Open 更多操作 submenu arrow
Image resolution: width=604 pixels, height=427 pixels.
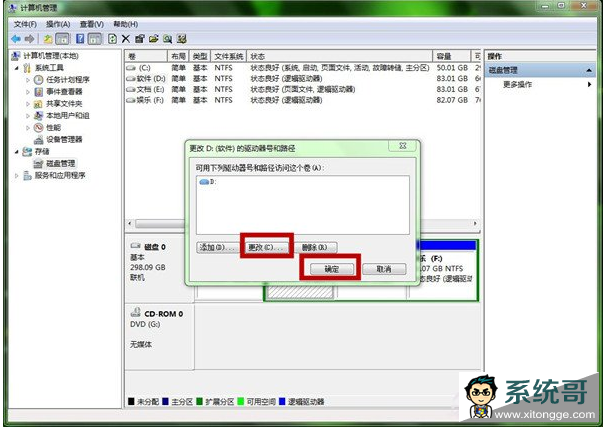click(589, 84)
